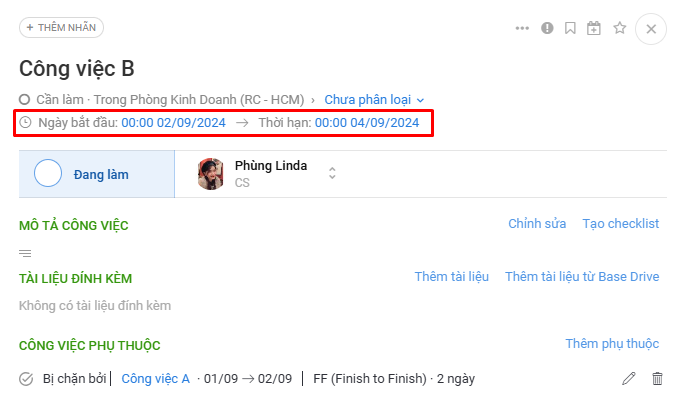Click the exclamation priority icon
Image resolution: width=684 pixels, height=412 pixels.
pos(547,28)
